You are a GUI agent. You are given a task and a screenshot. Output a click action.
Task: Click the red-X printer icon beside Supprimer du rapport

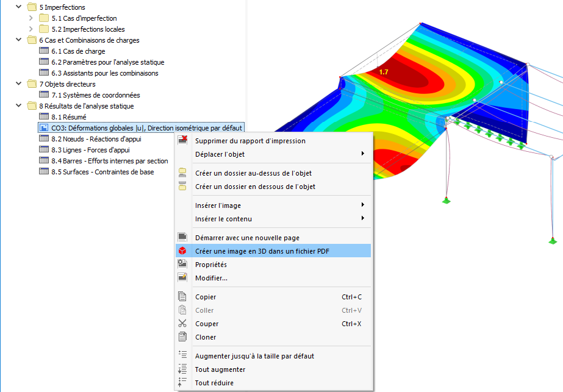[x=182, y=140]
